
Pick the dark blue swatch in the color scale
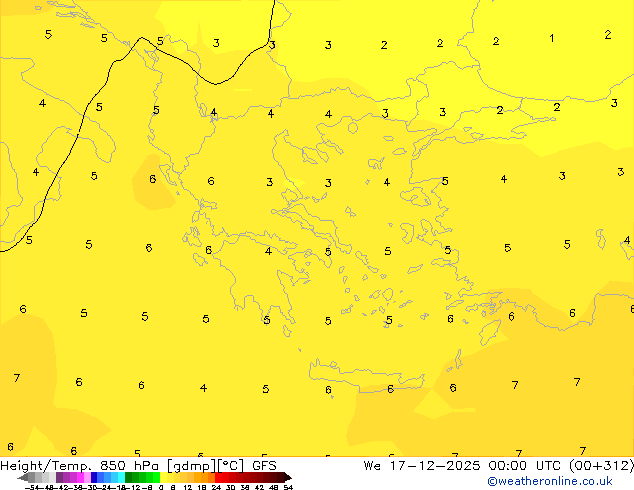coord(94,477)
